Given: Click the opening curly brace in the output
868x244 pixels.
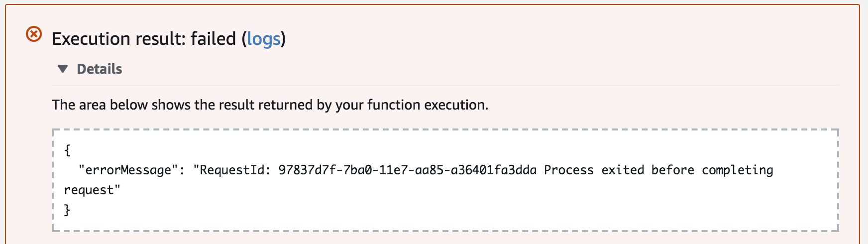Looking at the screenshot, I should click(x=68, y=150).
